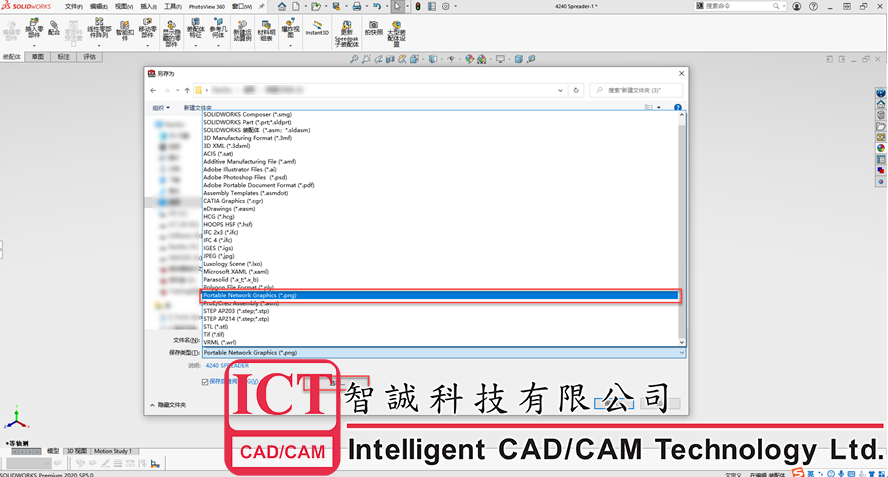Open the save dialog help icon
The width and height of the screenshot is (888, 477).
(677, 107)
